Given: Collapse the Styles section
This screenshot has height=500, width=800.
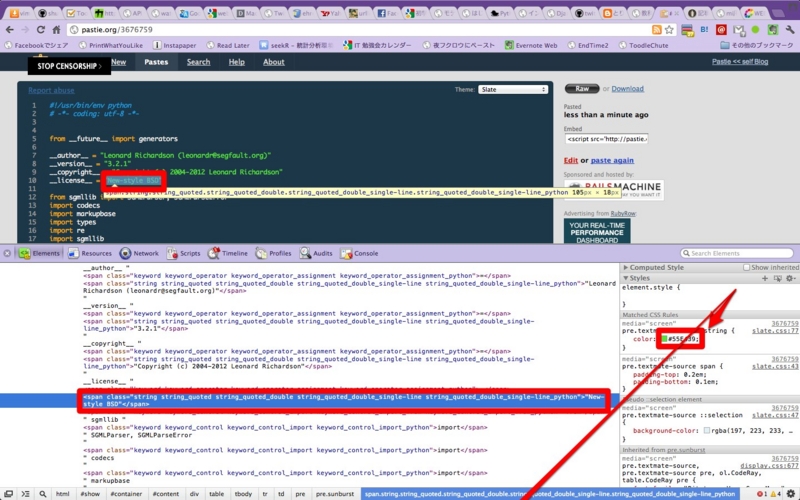Looking at the screenshot, I should click(626, 278).
